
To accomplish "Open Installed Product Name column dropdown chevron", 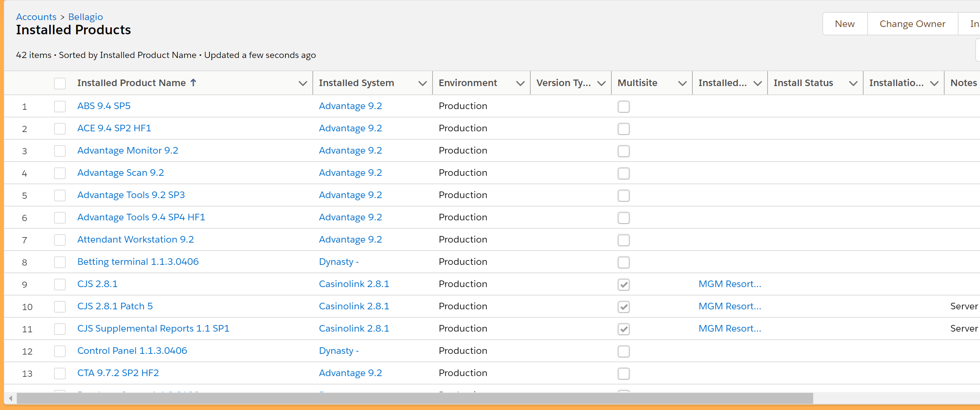I will tap(303, 83).
